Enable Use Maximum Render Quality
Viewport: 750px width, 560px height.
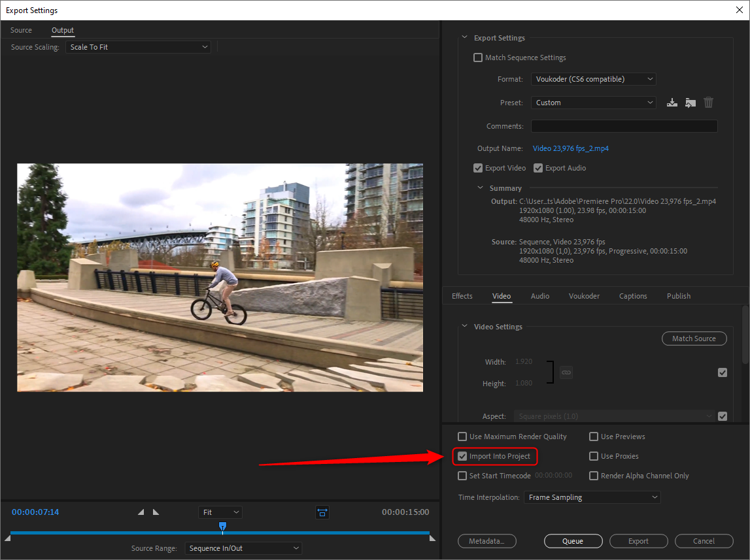(x=463, y=436)
